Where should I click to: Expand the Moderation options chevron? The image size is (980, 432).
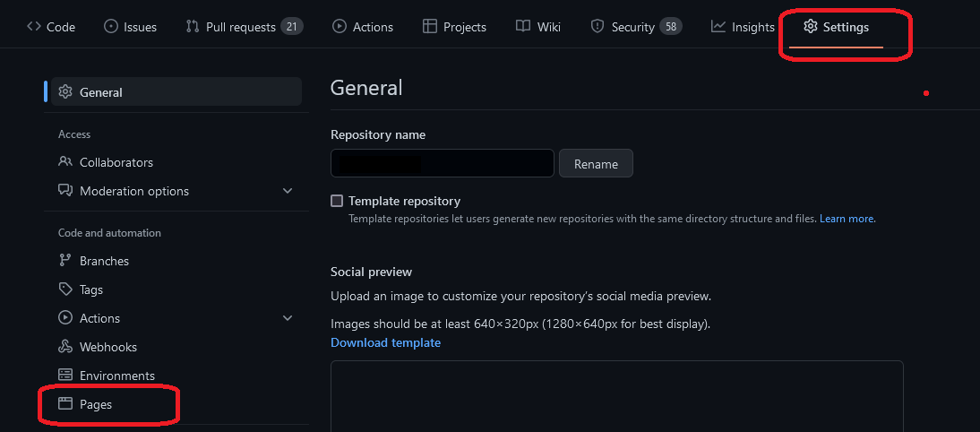pos(288,191)
